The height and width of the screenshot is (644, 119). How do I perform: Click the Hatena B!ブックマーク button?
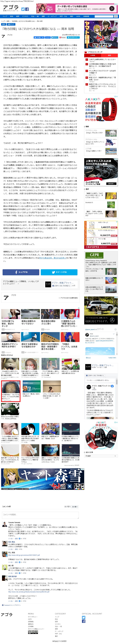(73, 37)
